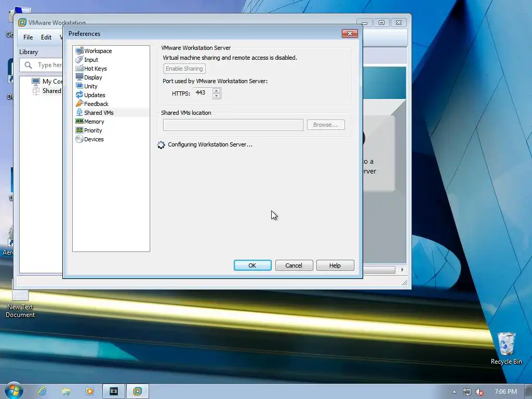Click the Devices preferences label

coord(94,139)
